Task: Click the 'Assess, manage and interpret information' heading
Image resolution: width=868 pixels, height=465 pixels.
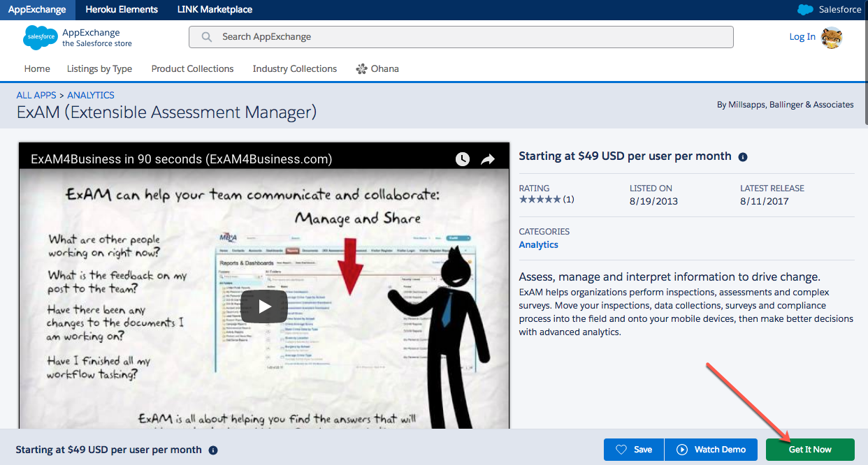Action: coord(670,276)
